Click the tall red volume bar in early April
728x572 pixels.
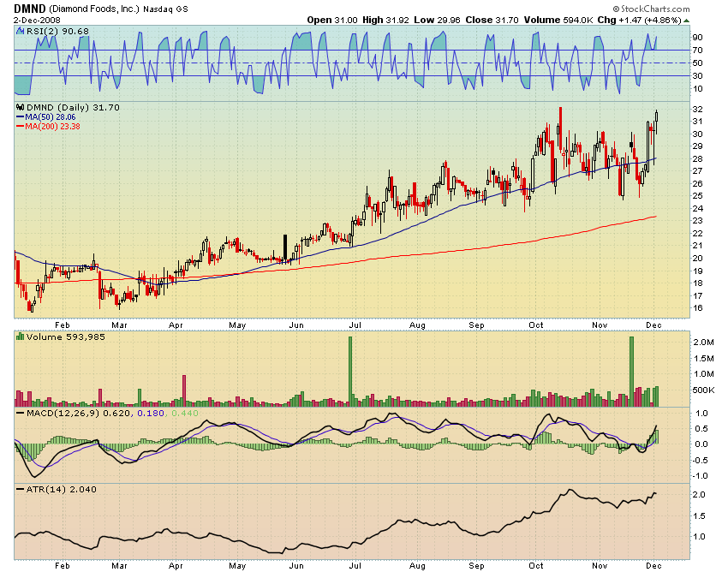(184, 391)
